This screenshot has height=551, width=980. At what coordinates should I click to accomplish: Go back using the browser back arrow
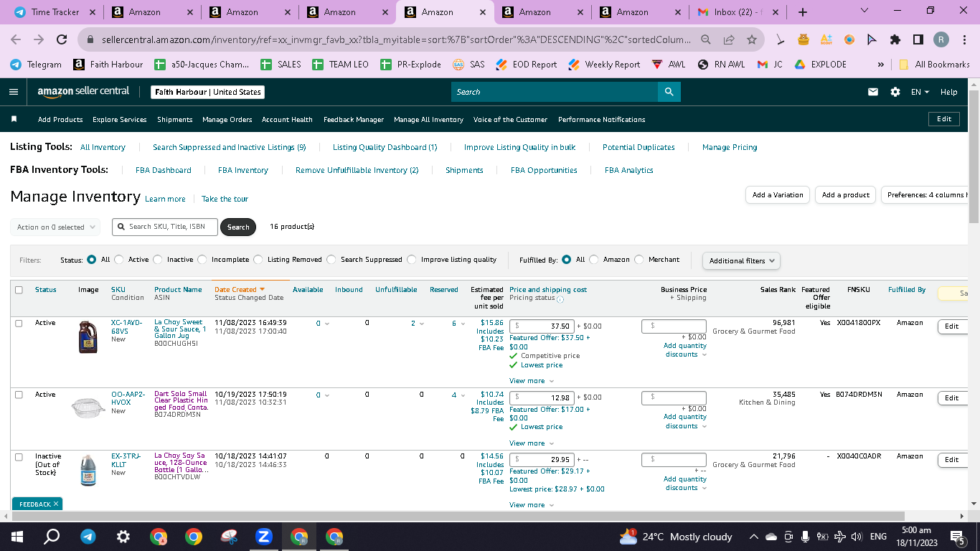(x=16, y=39)
